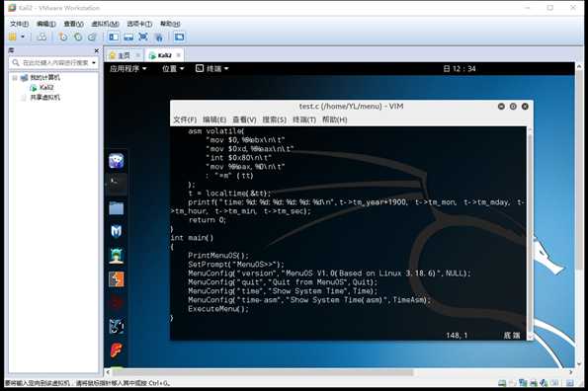Open the library search filter dropdown
The image size is (588, 391).
click(94, 62)
